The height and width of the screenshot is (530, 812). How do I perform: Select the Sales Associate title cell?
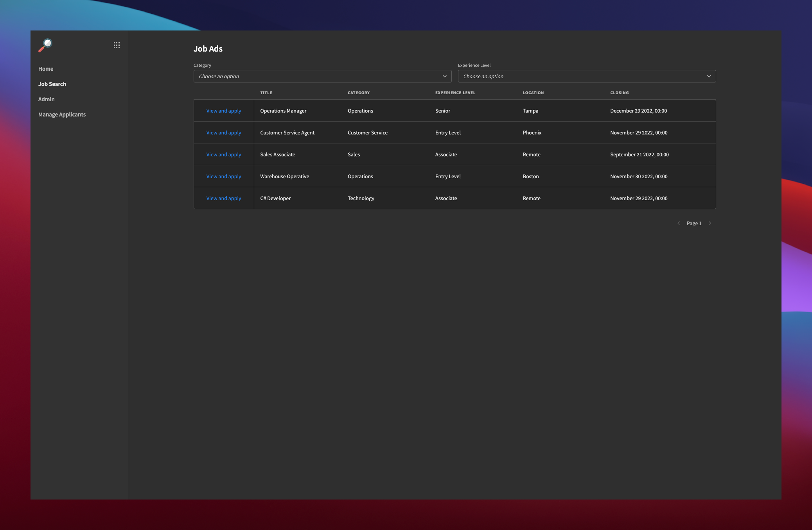278,154
